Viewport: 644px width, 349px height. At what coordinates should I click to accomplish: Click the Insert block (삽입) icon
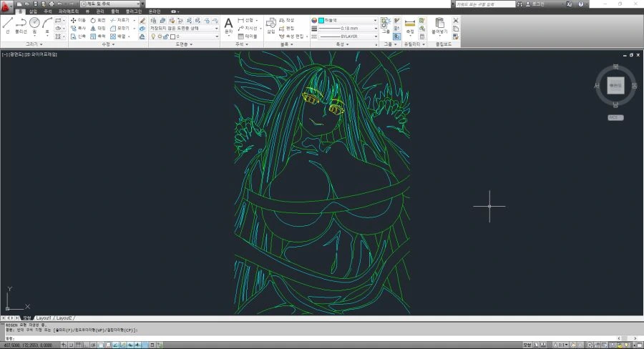[x=270, y=26]
